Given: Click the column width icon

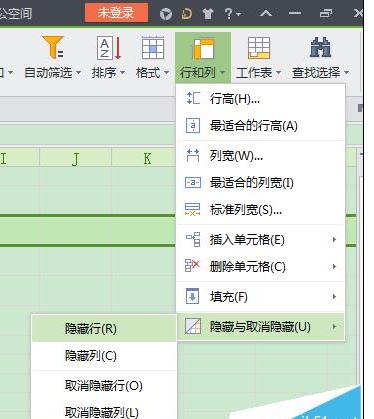Looking at the screenshot, I should point(193,156).
